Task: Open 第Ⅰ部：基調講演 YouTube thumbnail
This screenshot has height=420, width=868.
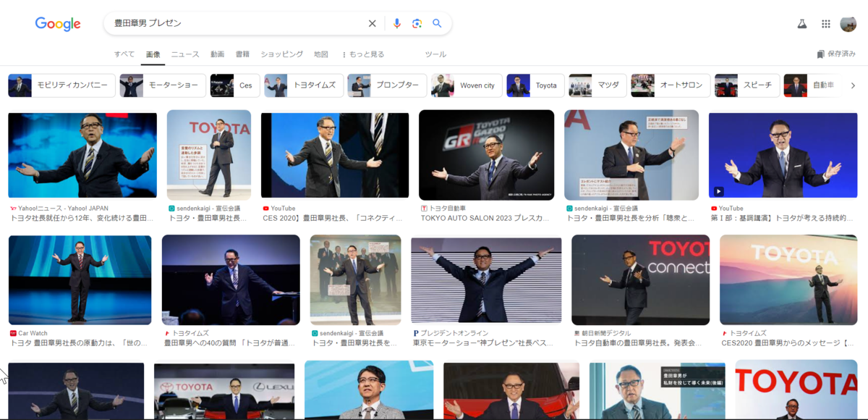Action: (x=783, y=155)
